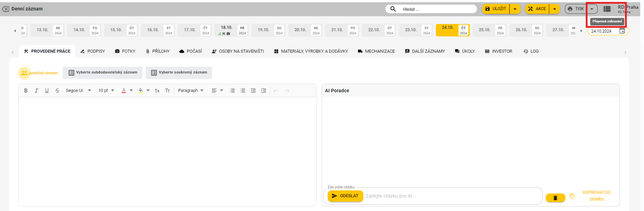Click the copy icon beside Kopírovat do deníku

pyautogui.click(x=572, y=196)
